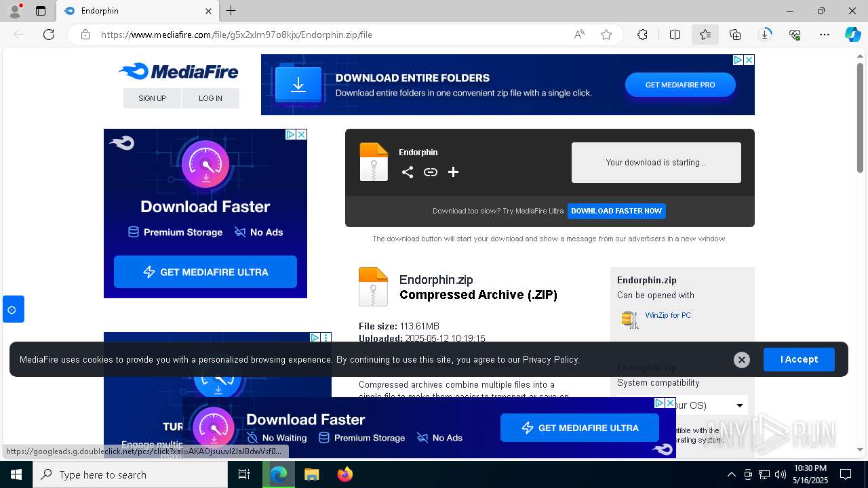Viewport: 868px width, 488px height.
Task: Share the Endorphin file
Action: tap(407, 172)
